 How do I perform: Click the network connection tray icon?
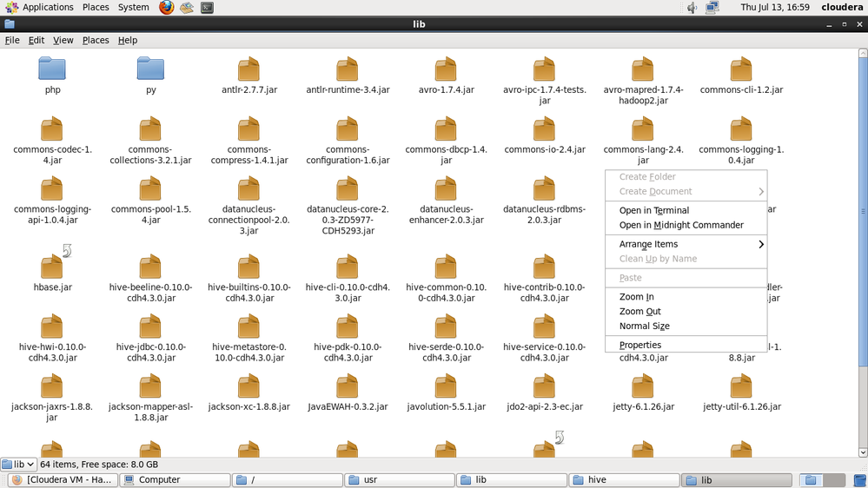712,8
